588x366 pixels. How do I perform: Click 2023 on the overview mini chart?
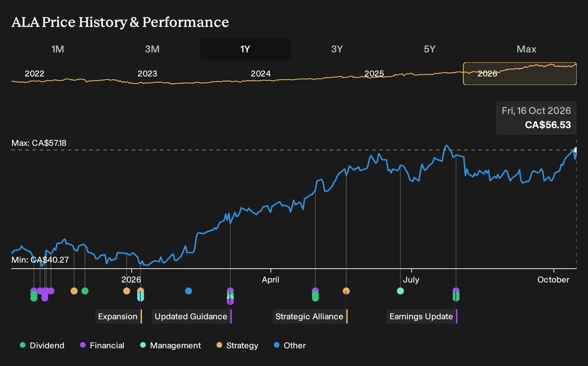tap(147, 74)
